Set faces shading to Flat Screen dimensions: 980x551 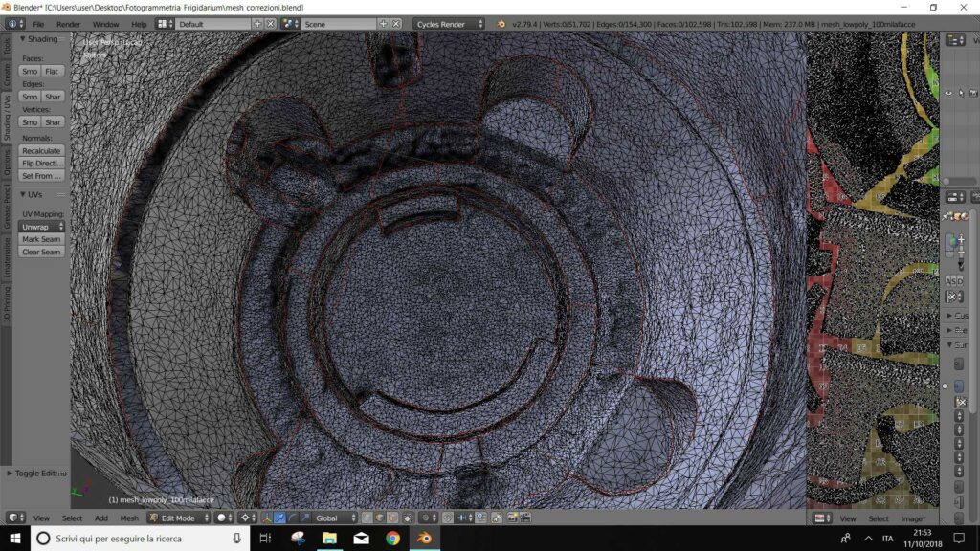pyautogui.click(x=54, y=71)
